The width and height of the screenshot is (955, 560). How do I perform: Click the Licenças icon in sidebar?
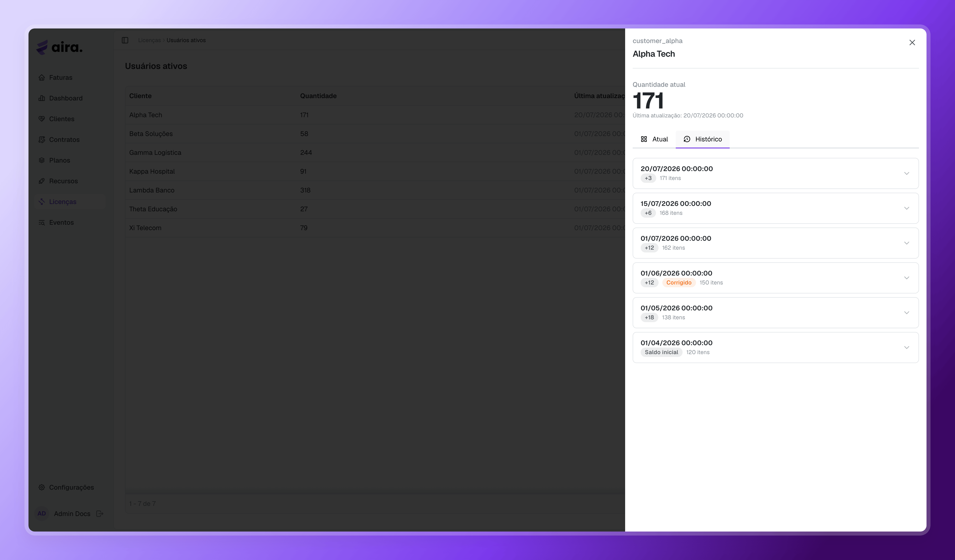[42, 202]
